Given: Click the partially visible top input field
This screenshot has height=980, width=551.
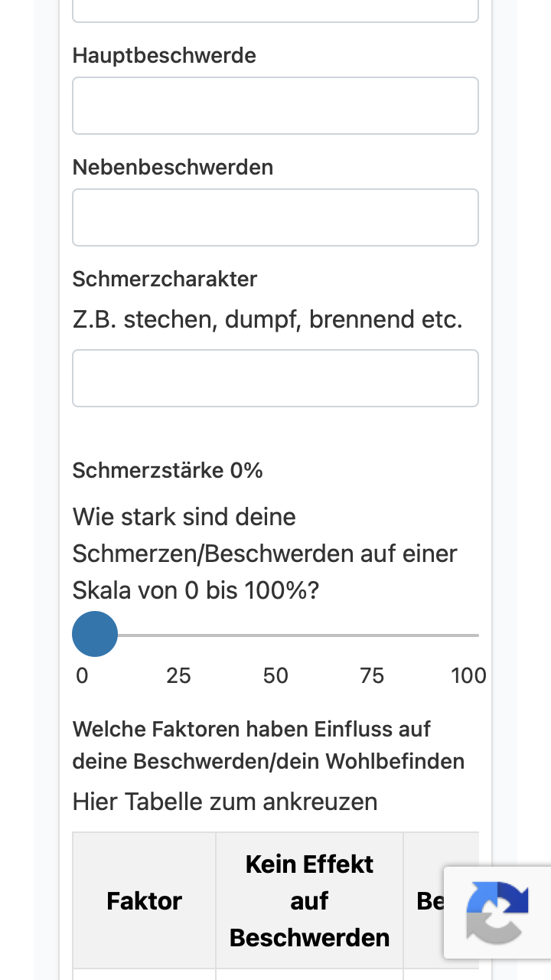Looking at the screenshot, I should [x=275, y=11].
